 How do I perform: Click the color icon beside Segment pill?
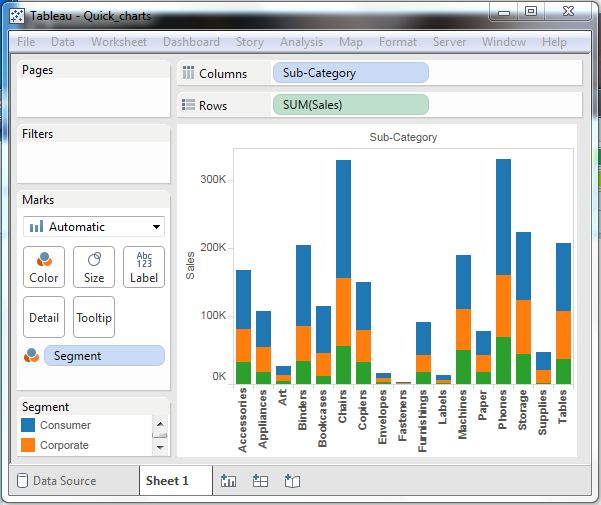tap(31, 356)
